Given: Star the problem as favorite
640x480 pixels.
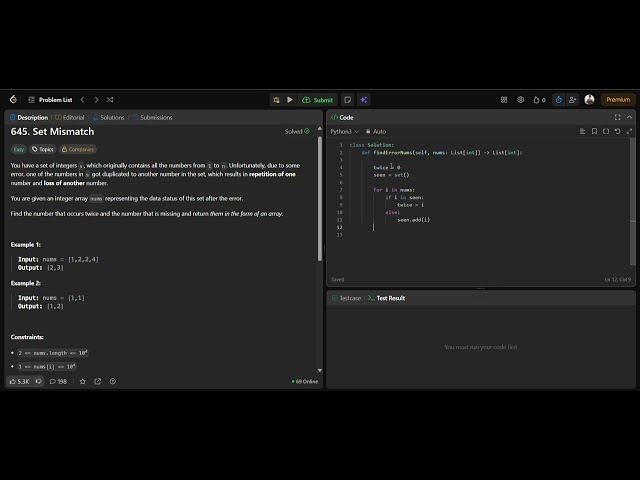Looking at the screenshot, I should click(83, 382).
